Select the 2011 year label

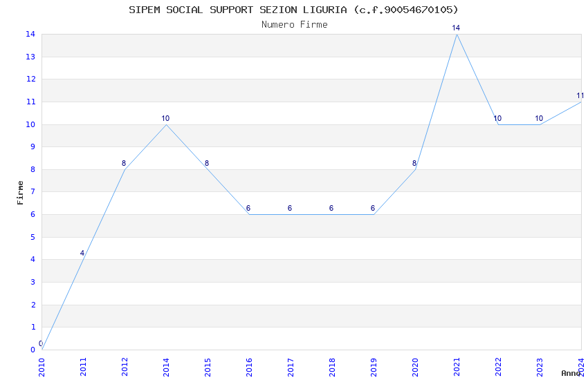click(83, 367)
